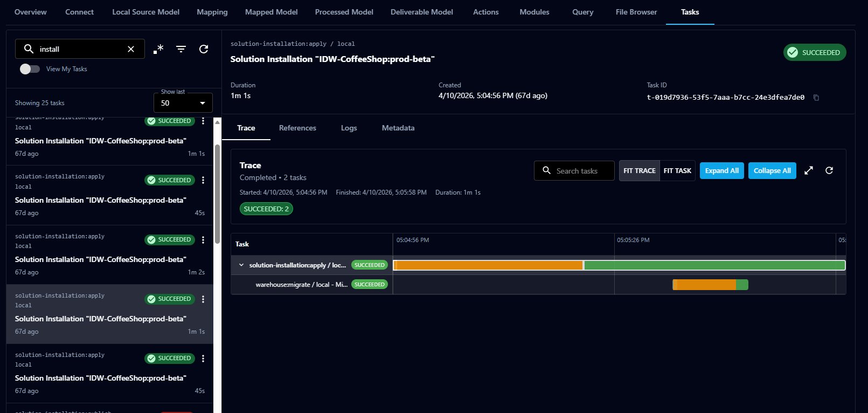Image resolution: width=868 pixels, height=413 pixels.
Task: Refresh the task list in left panel
Action: 204,49
